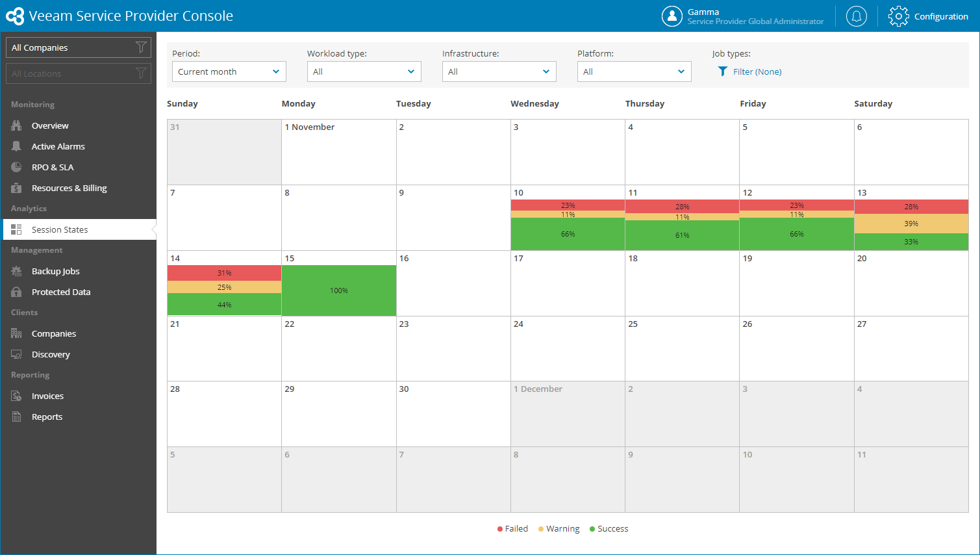980x555 pixels.
Task: Select the 1 December calendar cell
Action: tap(568, 414)
